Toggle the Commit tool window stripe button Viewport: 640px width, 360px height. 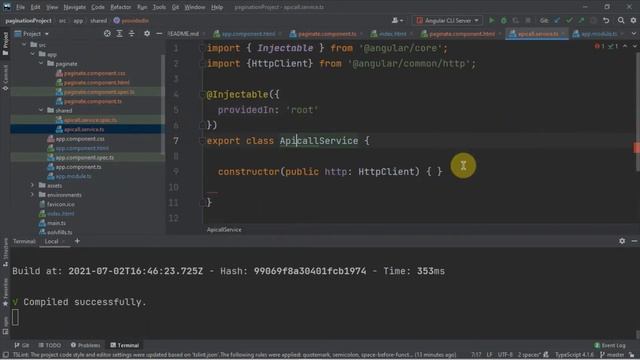(5, 78)
